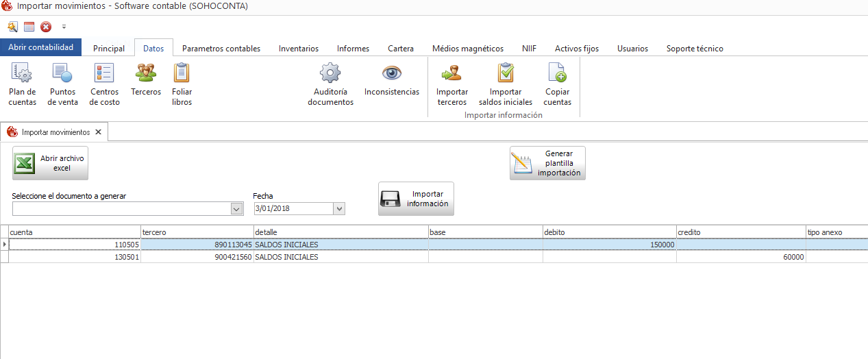Open the Plan de cuentas tool
The height and width of the screenshot is (359, 868).
click(23, 84)
